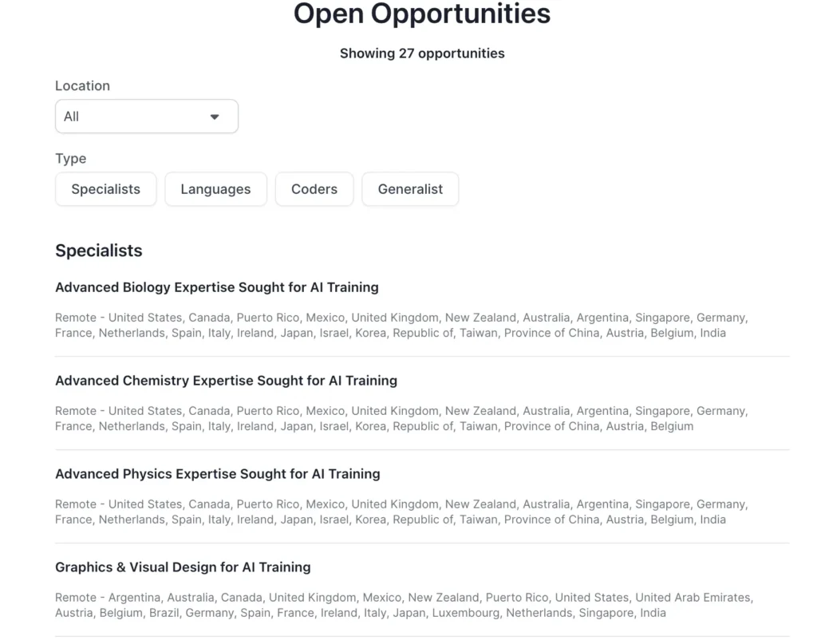The width and height of the screenshot is (817, 644).
Task: Click the Location field label
Action: tap(82, 85)
